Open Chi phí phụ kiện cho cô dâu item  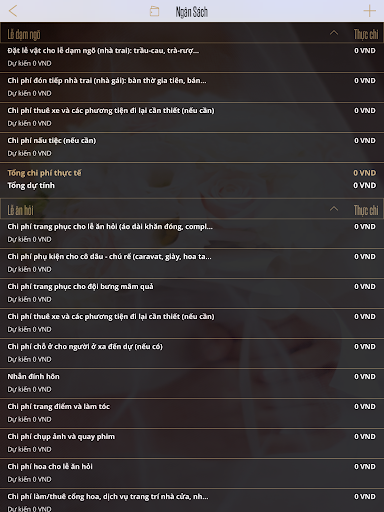[192, 263]
